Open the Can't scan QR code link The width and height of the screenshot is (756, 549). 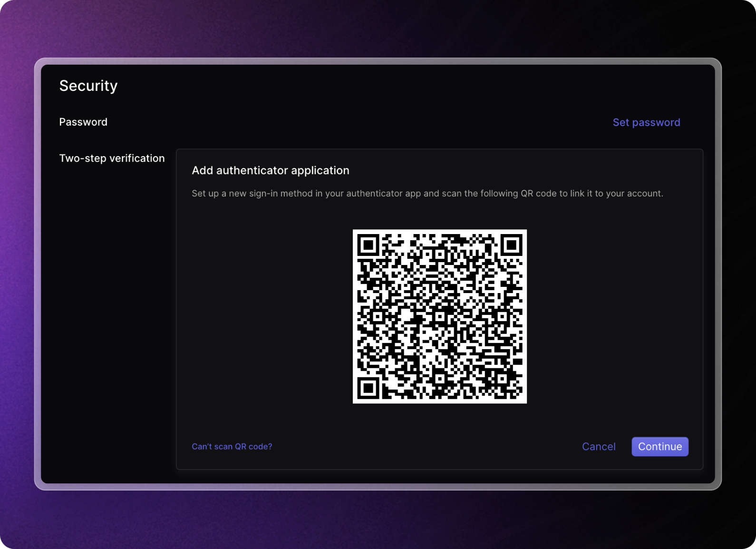pyautogui.click(x=232, y=446)
